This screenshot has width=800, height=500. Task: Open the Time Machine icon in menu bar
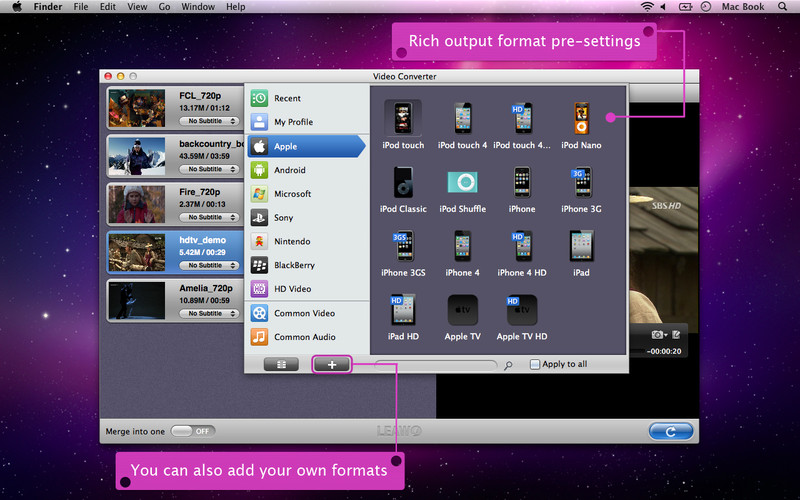coord(706,7)
